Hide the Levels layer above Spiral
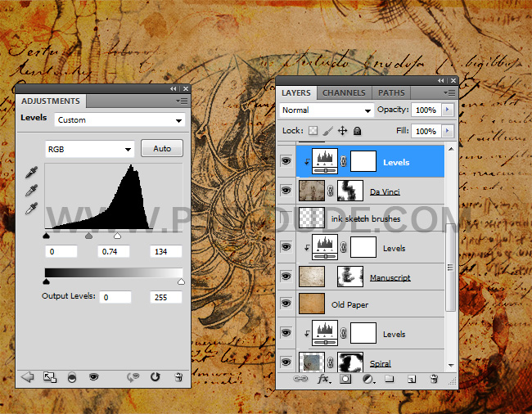The height and width of the screenshot is (414, 532). (x=286, y=332)
